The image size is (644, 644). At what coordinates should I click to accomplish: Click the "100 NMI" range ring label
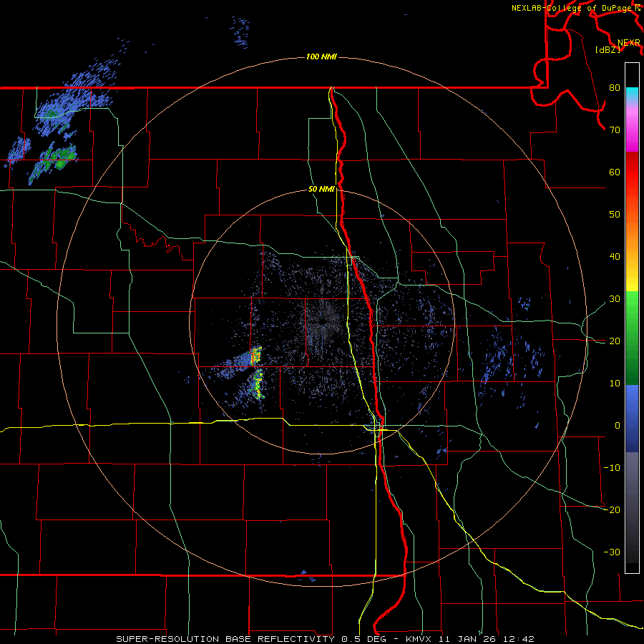coord(321,57)
